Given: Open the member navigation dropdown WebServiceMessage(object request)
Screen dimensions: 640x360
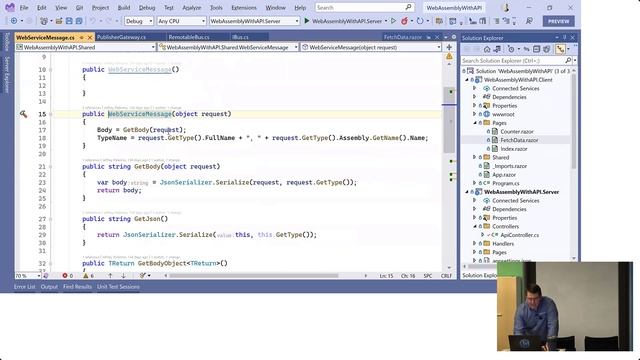Looking at the screenshot, I should click(371, 47).
